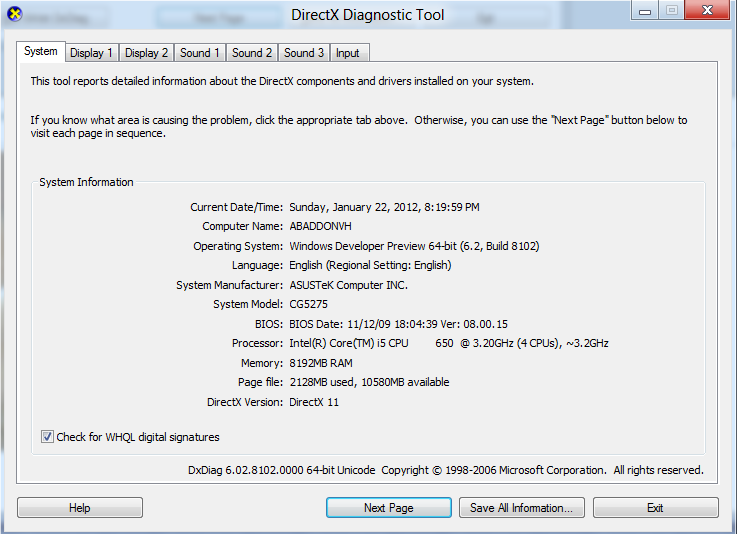738x534 pixels.
Task: Click the Processor value Intel Core i5
Action: click(448, 343)
